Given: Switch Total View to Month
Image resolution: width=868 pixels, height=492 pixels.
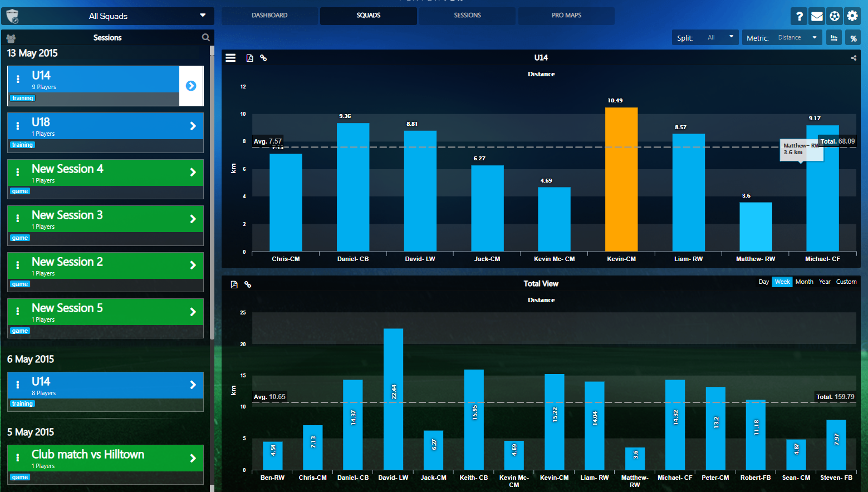Looking at the screenshot, I should tap(804, 282).
